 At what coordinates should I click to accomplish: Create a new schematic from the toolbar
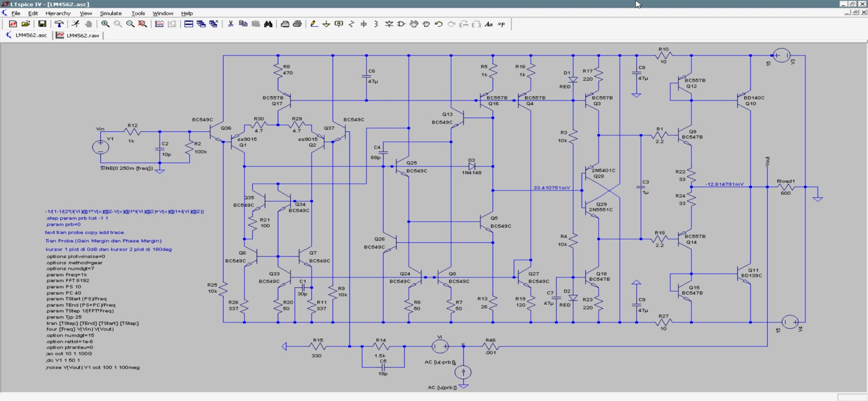pyautogui.click(x=13, y=24)
